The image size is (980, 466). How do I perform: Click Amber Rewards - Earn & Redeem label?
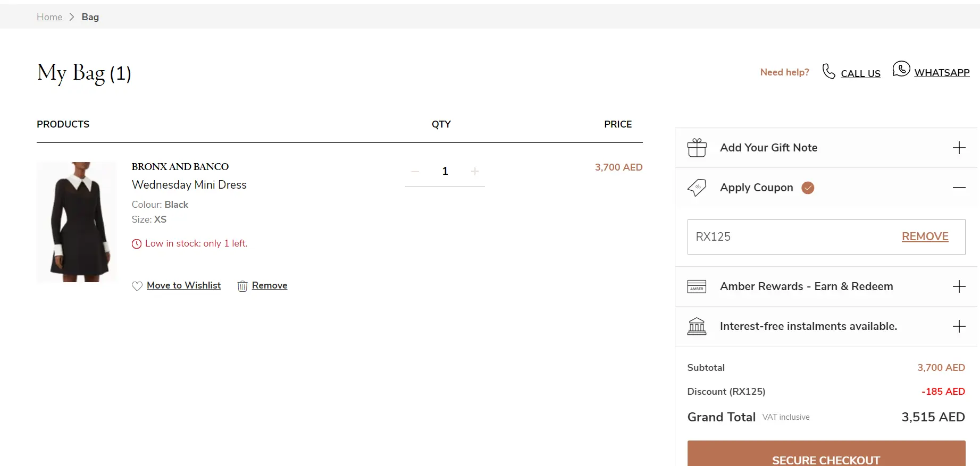[x=806, y=286]
